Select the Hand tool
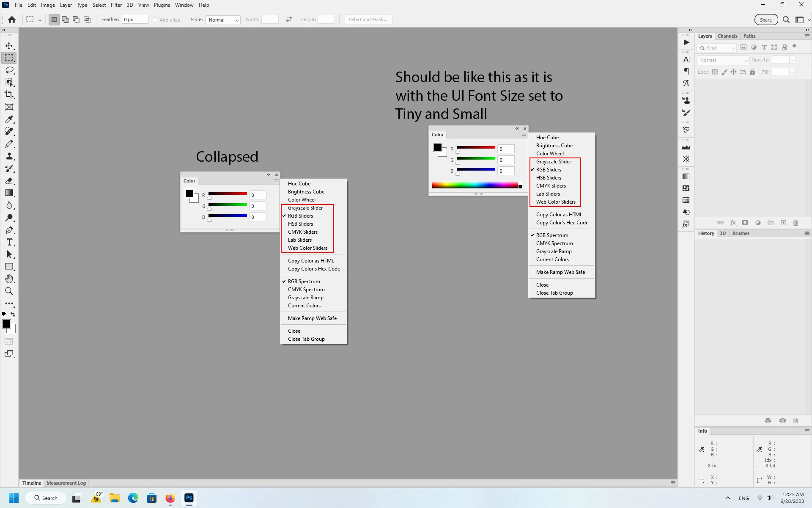 click(9, 279)
